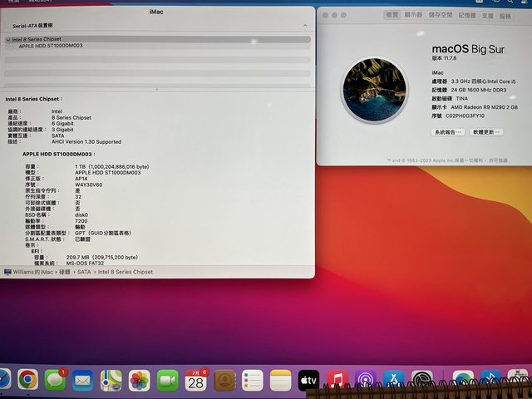532x399 pixels.
Task: Switch to the 顯示器 tab
Action: click(413, 15)
